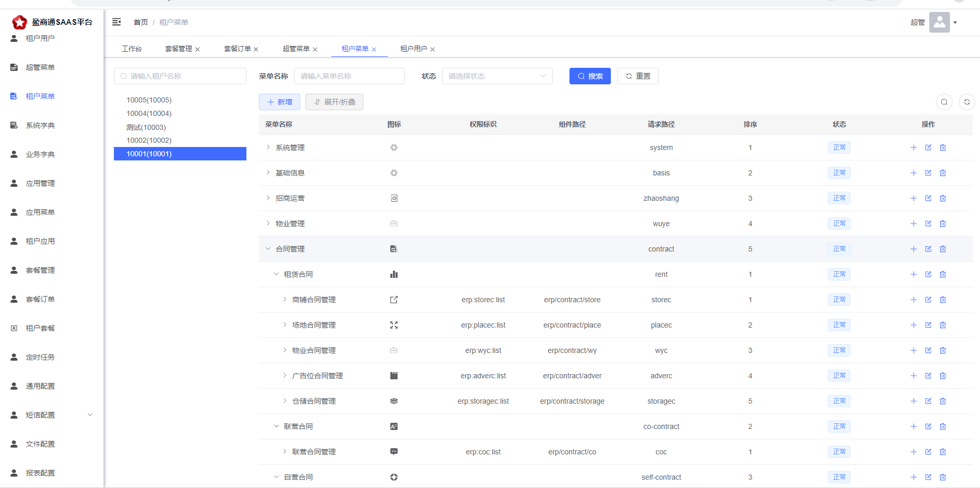Click the edit icon in 联营合同管理 row
Image resolution: width=980 pixels, height=488 pixels.
click(x=928, y=452)
